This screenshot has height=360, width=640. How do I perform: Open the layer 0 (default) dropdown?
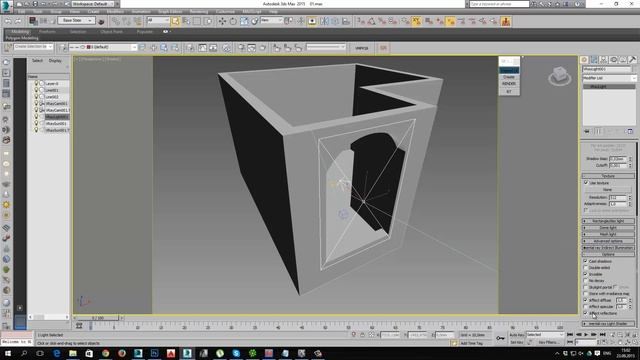102,47
